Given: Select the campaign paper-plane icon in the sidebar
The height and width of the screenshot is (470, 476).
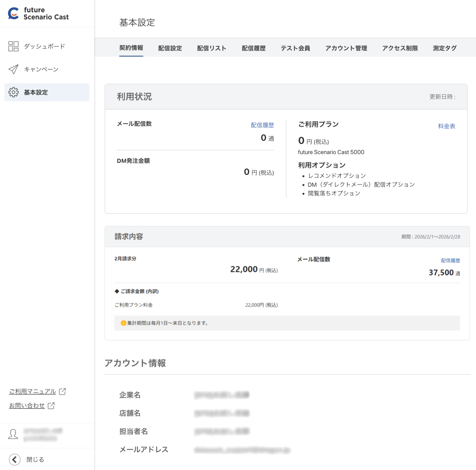Looking at the screenshot, I should coord(13,69).
